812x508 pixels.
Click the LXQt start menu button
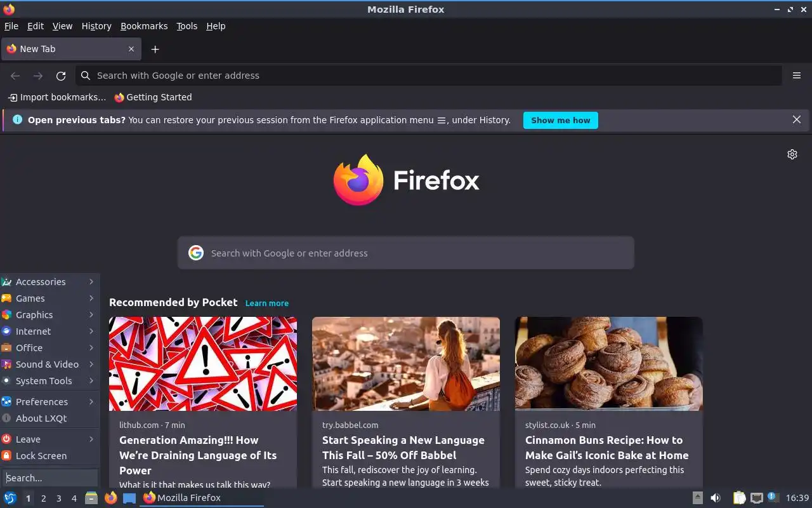click(x=10, y=498)
